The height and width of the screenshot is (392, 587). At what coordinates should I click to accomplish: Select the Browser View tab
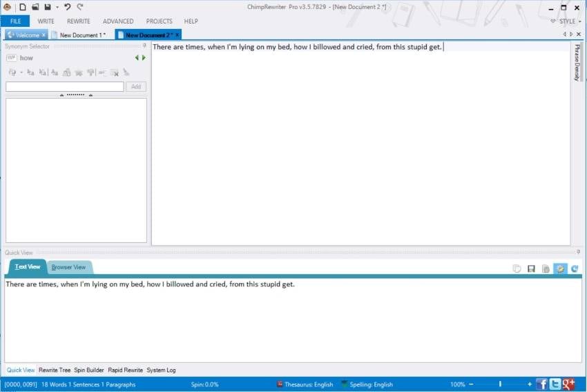68,267
